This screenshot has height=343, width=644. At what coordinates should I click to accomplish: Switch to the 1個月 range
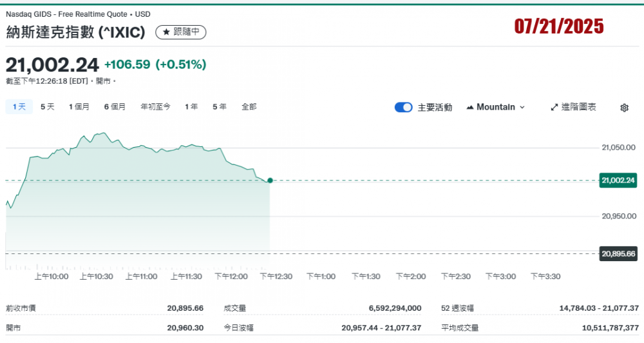click(x=79, y=107)
